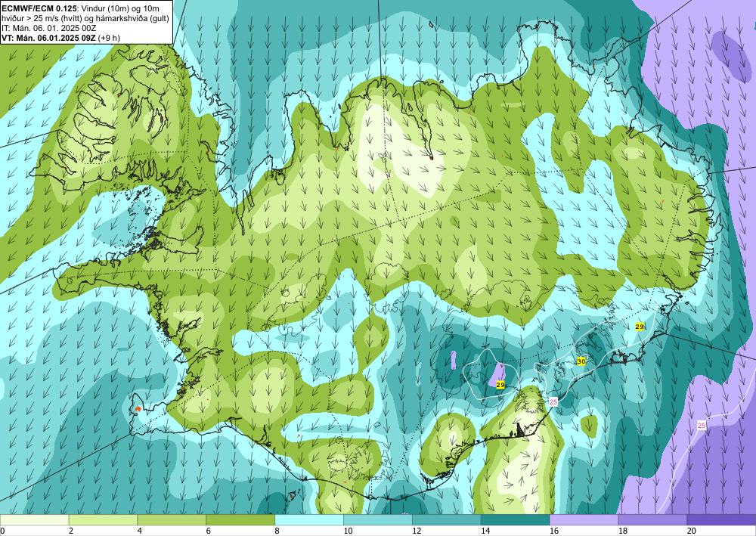756x536 pixels.
Task: Click the dark teal 14–16 m/s legend swatch
Action: 516,520
